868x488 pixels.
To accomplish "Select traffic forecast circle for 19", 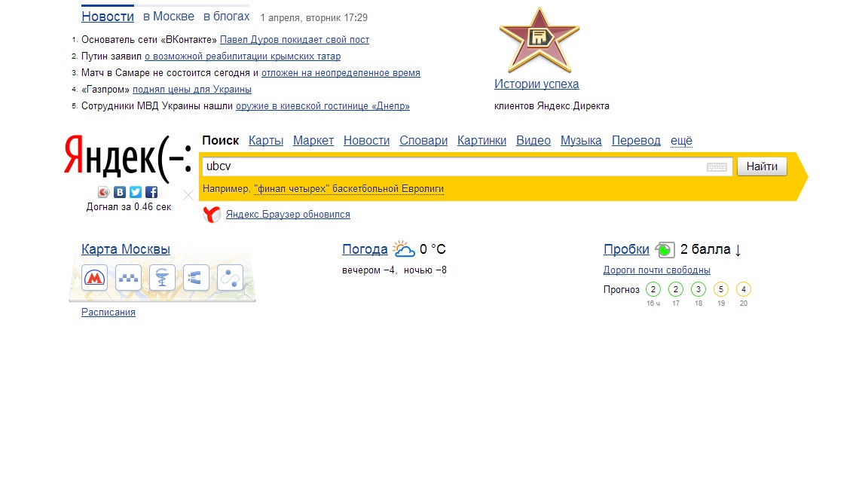I will click(721, 289).
